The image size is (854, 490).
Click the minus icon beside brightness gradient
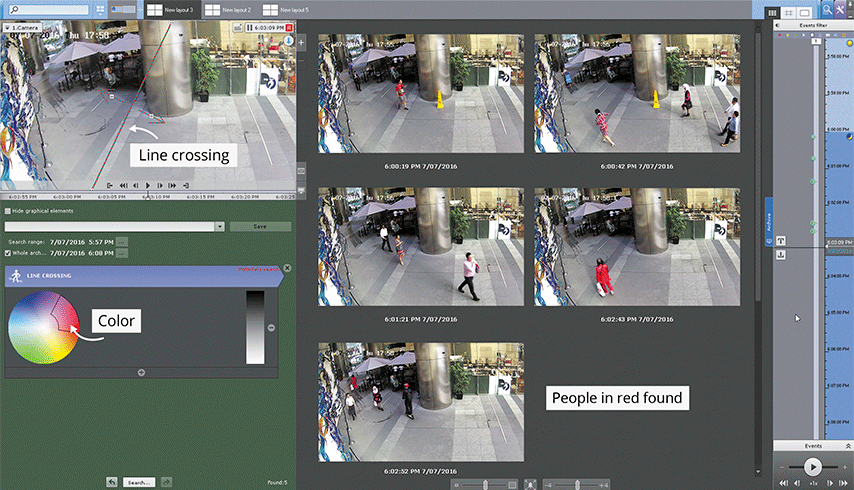pos(271,327)
